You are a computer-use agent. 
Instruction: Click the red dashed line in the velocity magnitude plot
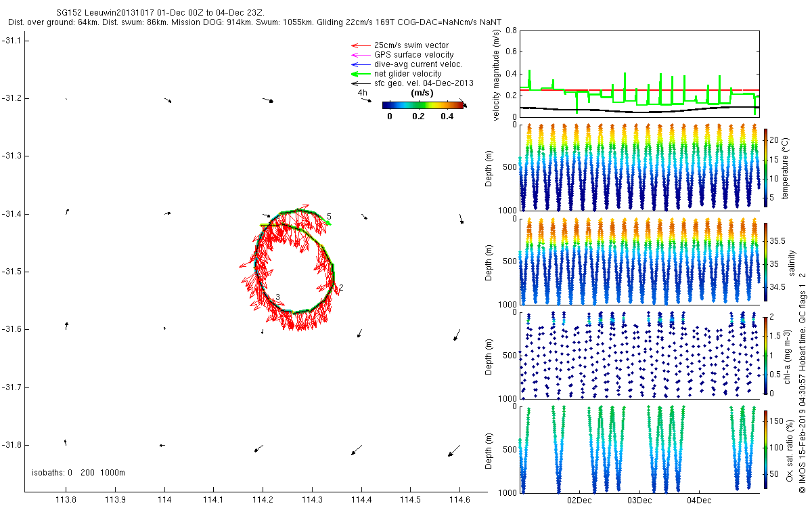pos(639,89)
